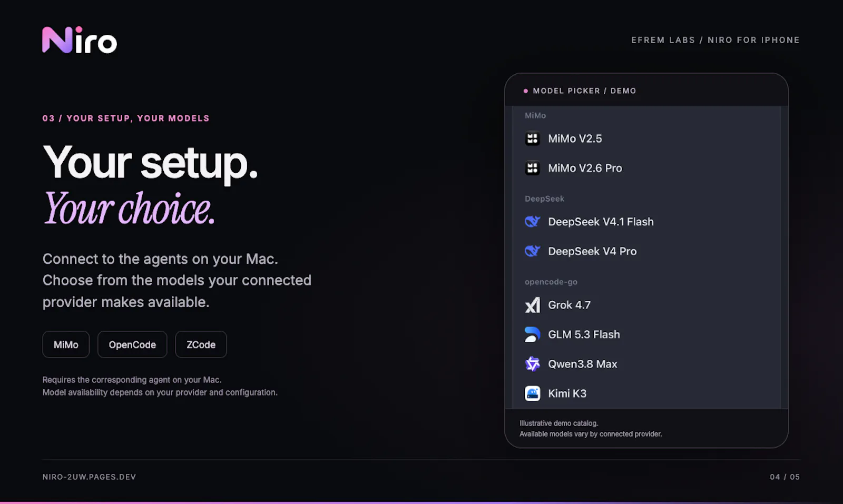The width and height of the screenshot is (843, 504).
Task: Click the MiMo group header in picker
Action: 535,115
